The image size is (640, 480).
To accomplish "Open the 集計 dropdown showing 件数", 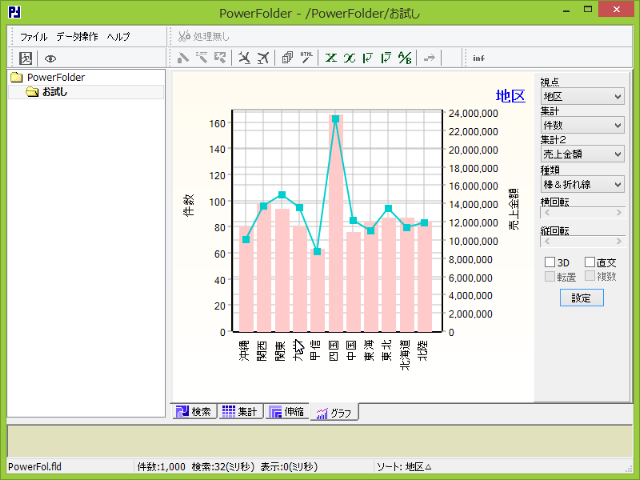I will 582,125.
